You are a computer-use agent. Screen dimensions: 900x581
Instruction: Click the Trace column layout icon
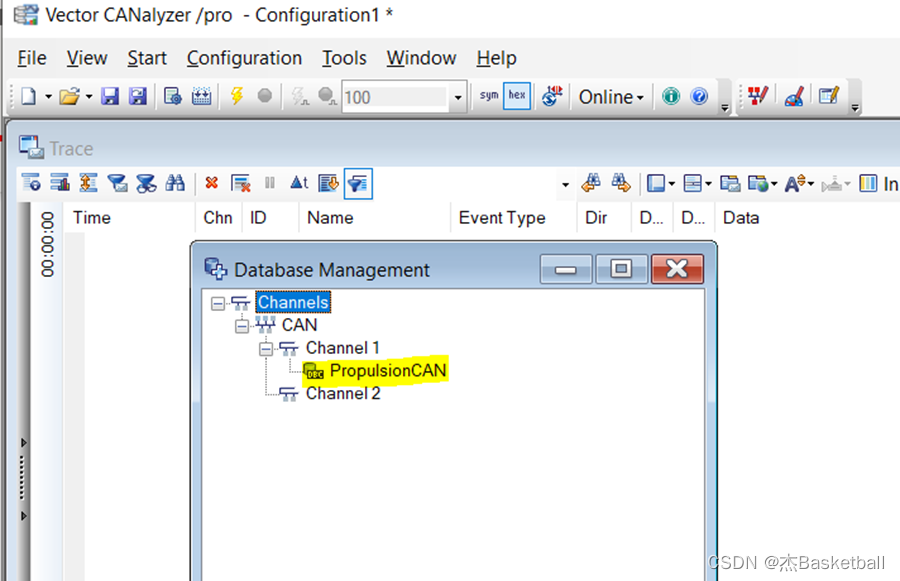(x=868, y=184)
